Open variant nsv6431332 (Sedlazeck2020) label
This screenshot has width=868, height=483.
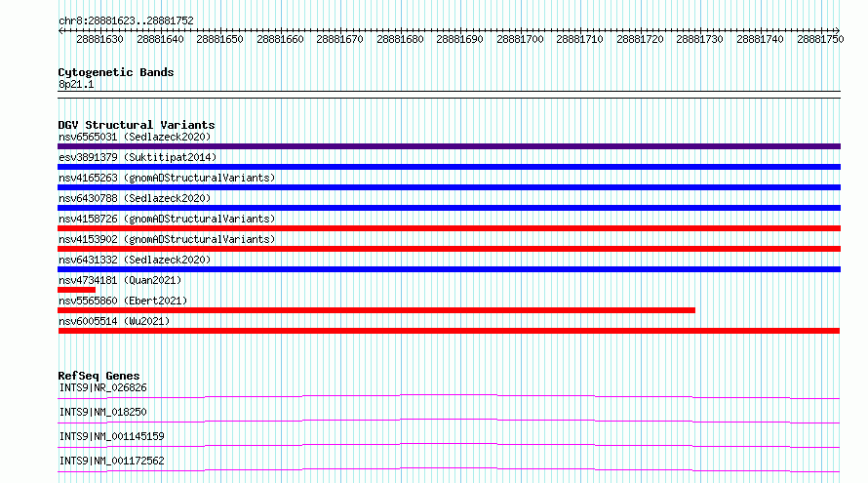tap(135, 260)
